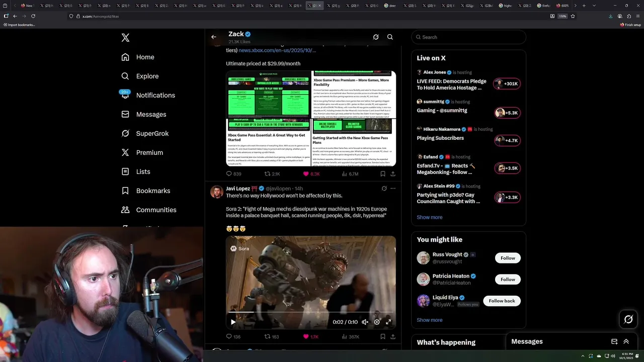Click browser reload button
This screenshot has height=362, width=644.
[x=33, y=16]
